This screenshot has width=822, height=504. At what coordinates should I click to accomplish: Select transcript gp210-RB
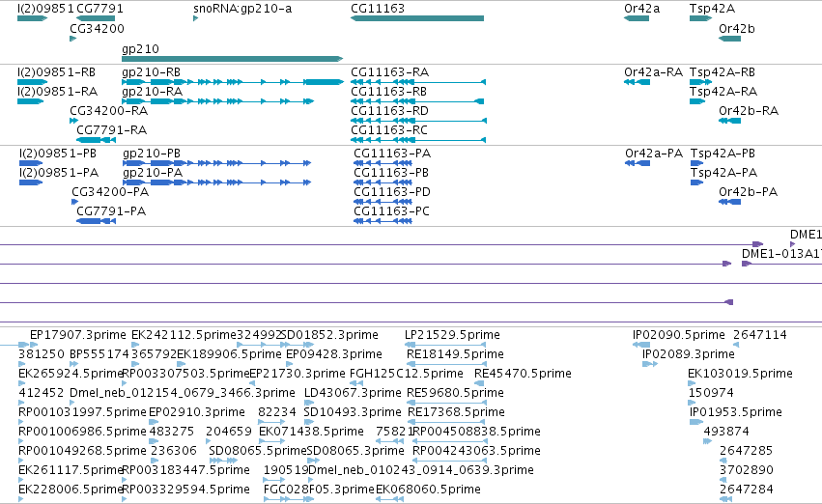pos(232,82)
